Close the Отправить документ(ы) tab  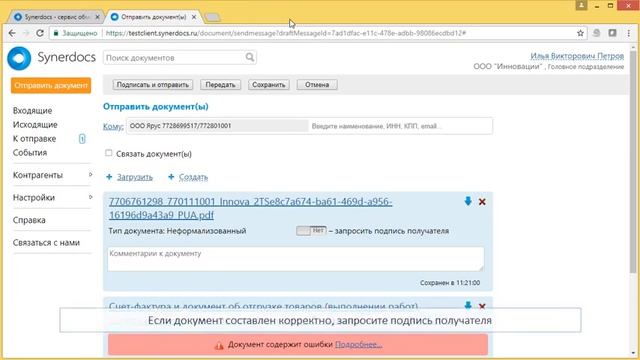point(194,17)
